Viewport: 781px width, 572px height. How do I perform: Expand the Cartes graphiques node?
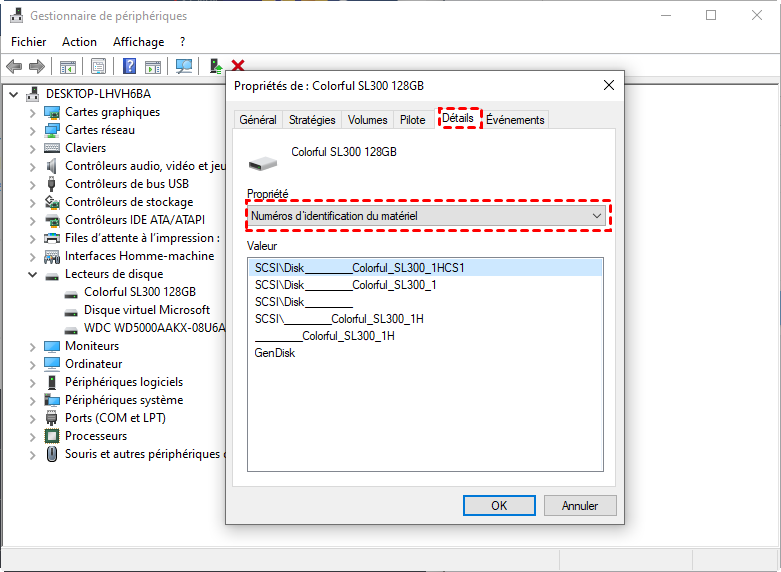[x=32, y=113]
